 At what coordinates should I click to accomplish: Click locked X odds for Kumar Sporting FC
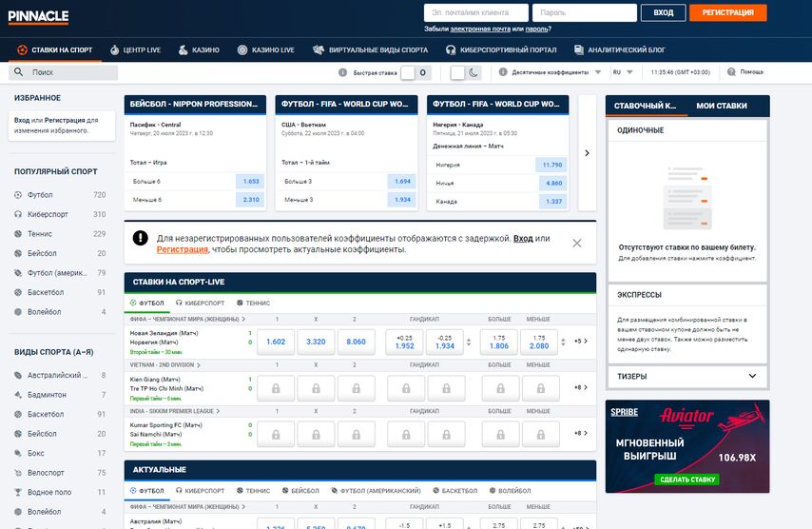pos(316,434)
